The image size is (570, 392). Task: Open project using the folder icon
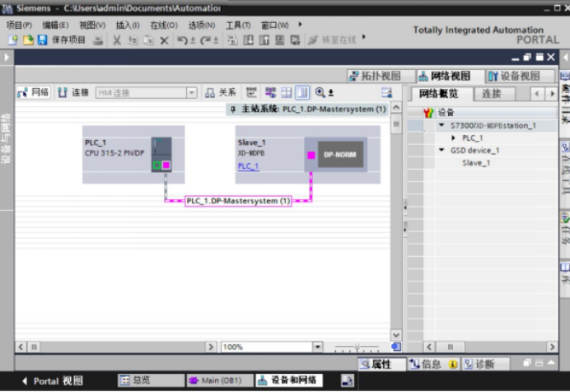tap(28, 40)
